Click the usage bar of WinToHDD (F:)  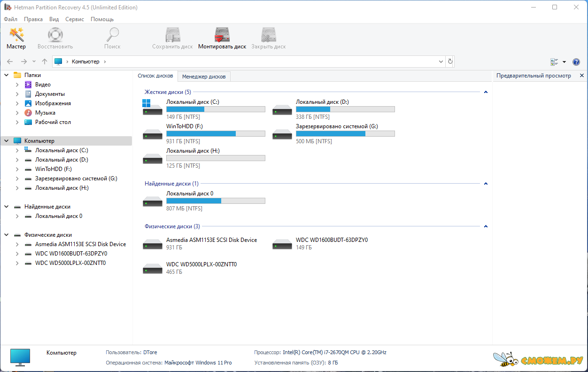[216, 134]
